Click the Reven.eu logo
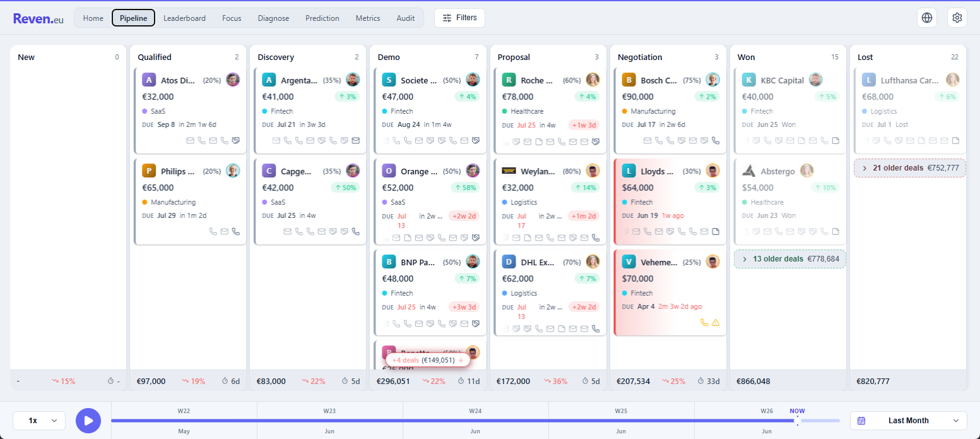Viewport: 980px width, 439px height. (x=38, y=18)
